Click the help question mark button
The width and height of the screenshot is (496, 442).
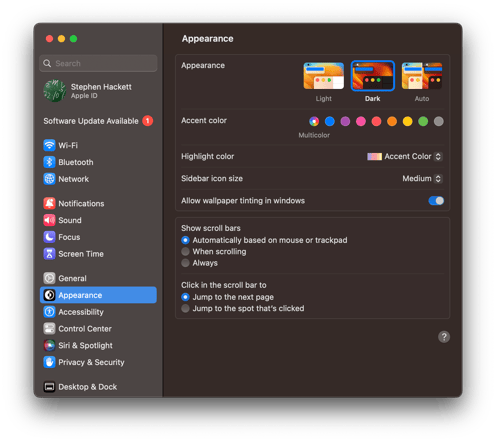[444, 337]
